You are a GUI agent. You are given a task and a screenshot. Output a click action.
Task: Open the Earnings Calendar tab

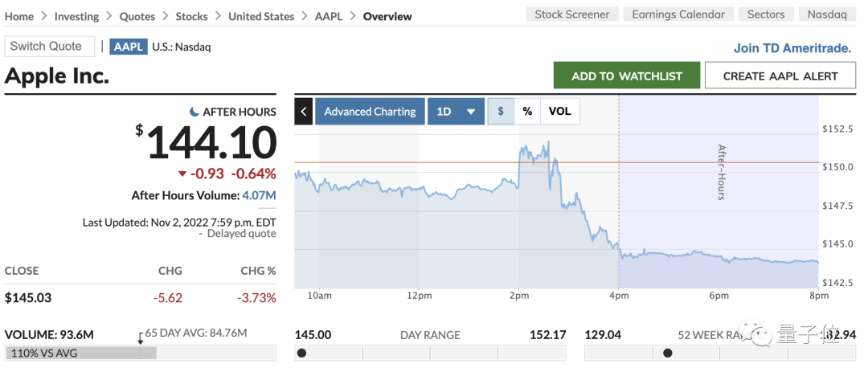pos(678,14)
